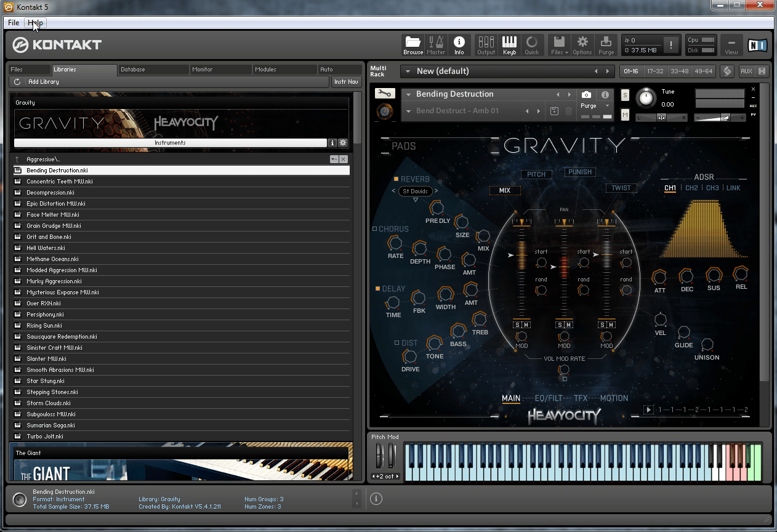Enable the CHORUS effect

click(x=375, y=229)
